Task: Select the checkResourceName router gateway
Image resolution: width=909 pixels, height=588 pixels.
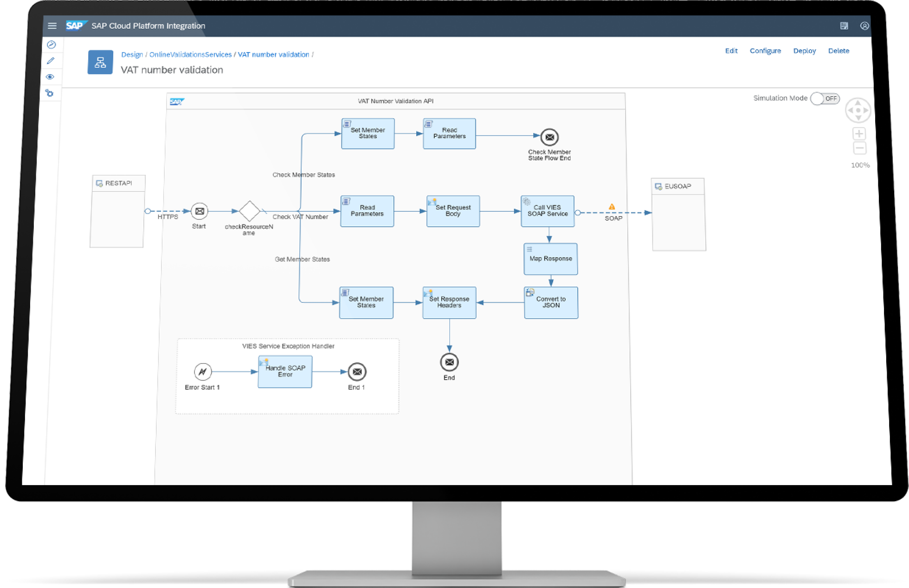Action: tap(250, 211)
